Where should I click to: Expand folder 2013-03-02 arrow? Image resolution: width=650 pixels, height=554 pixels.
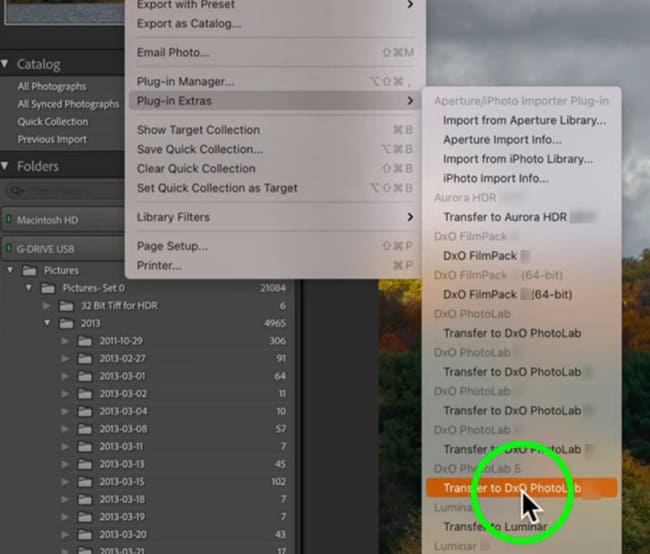(65, 394)
